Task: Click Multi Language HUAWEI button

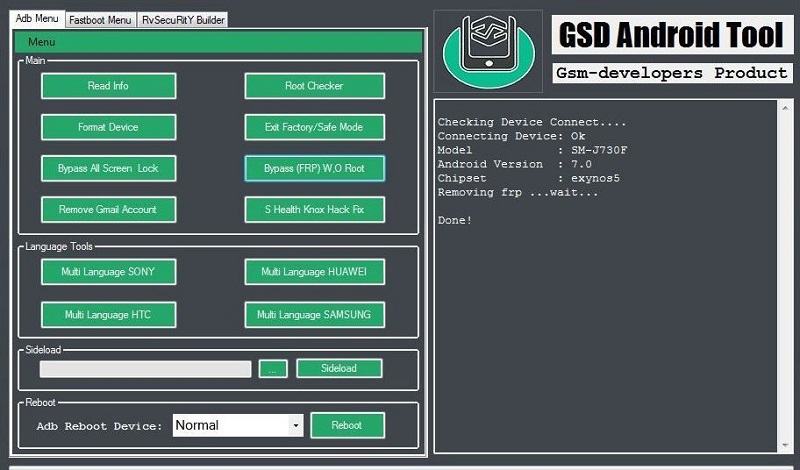Action: [314, 271]
